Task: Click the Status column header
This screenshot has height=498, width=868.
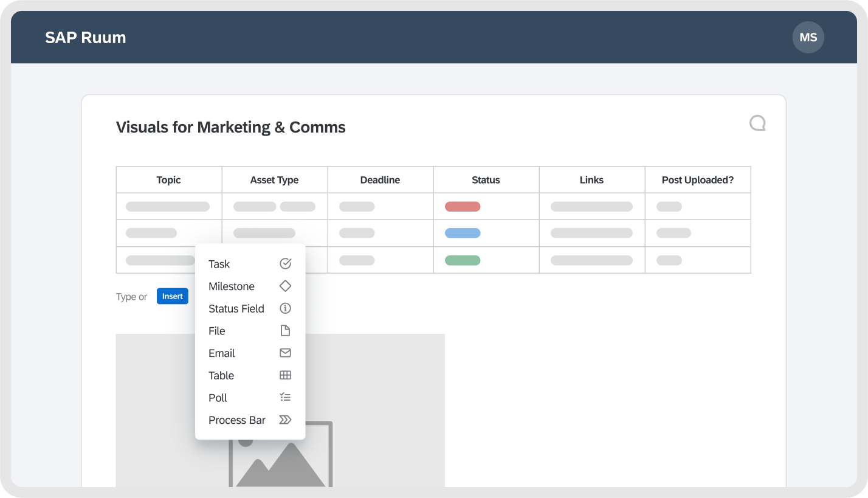Action: (x=486, y=180)
